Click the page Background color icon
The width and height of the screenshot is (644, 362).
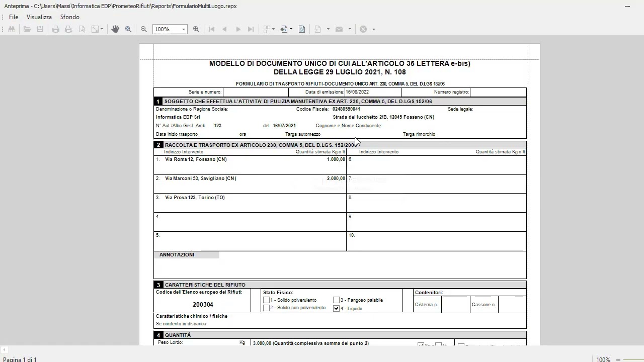pos(284,29)
